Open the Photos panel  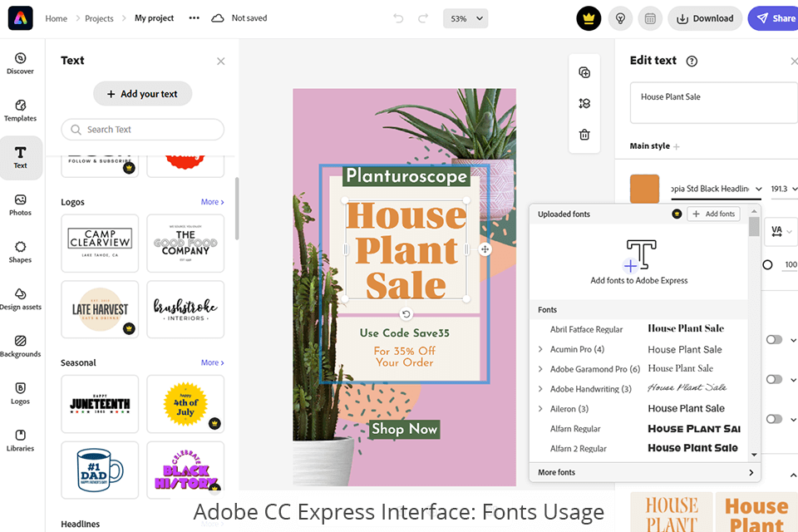click(x=20, y=204)
